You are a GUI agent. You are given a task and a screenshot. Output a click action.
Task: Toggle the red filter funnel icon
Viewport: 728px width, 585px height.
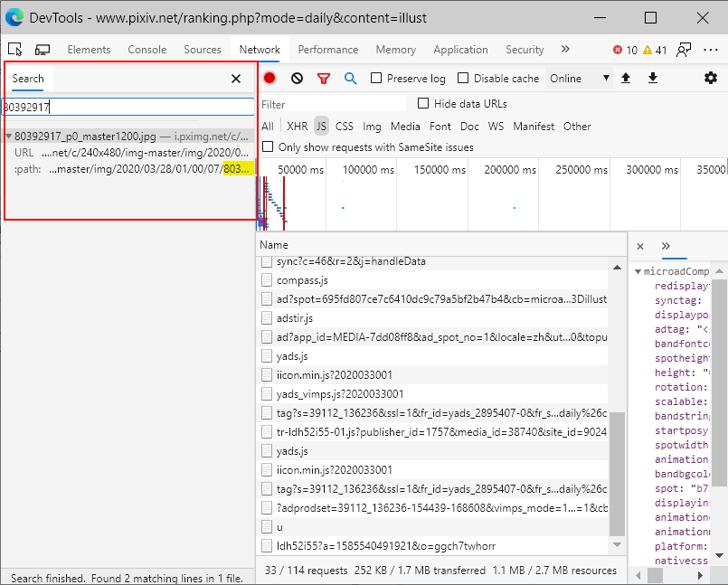[324, 79]
